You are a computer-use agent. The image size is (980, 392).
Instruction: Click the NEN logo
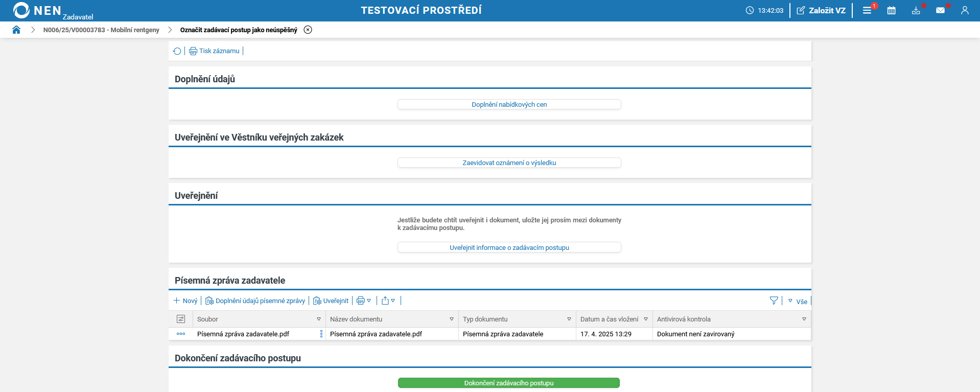click(x=37, y=10)
